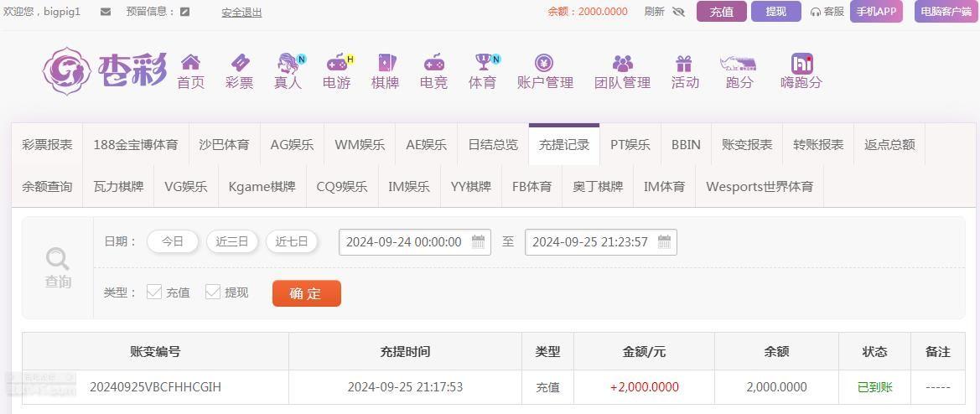This screenshot has height=414, width=980.
Task: Switch to BBIN tab
Action: point(687,145)
